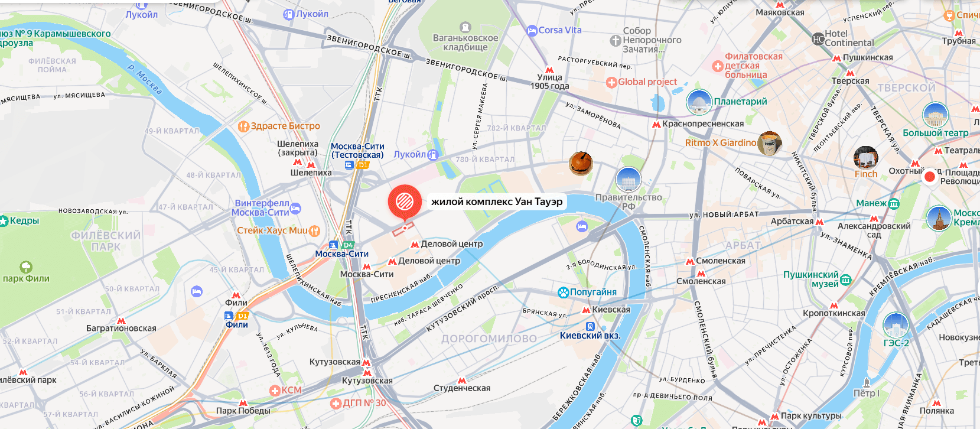980x429 pixels.
Task: Click the ГЭС-2 landmark icon
Action: 896,325
